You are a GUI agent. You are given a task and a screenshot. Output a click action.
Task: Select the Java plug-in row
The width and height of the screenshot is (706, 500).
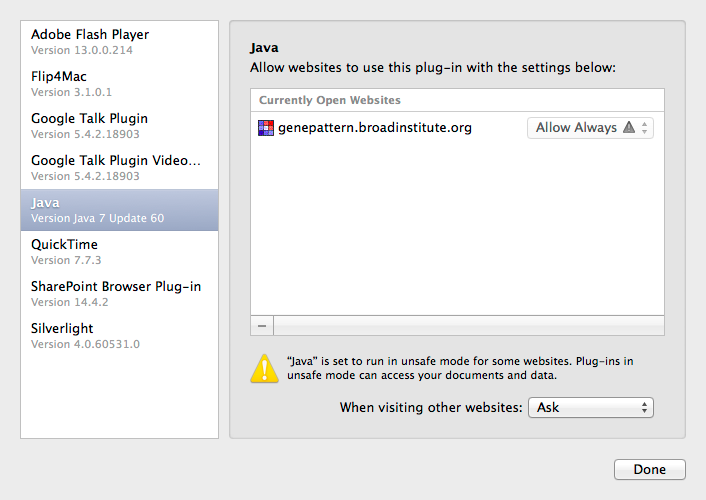[x=119, y=210]
